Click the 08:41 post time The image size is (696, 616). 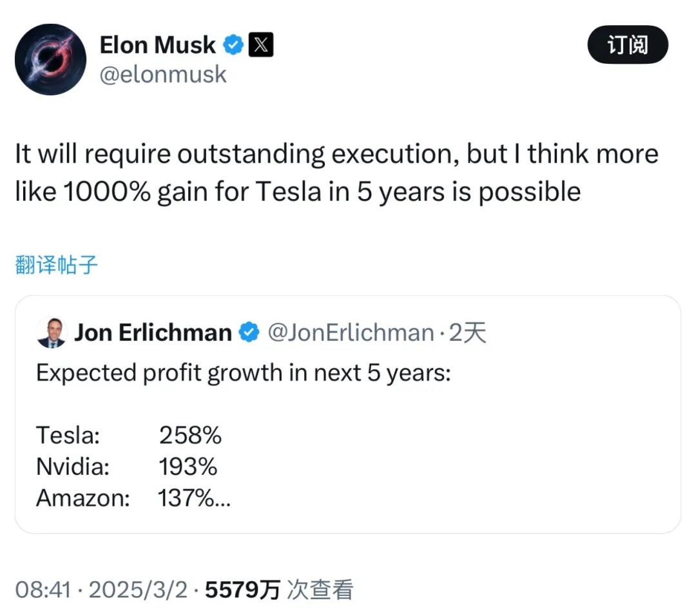coord(42,590)
